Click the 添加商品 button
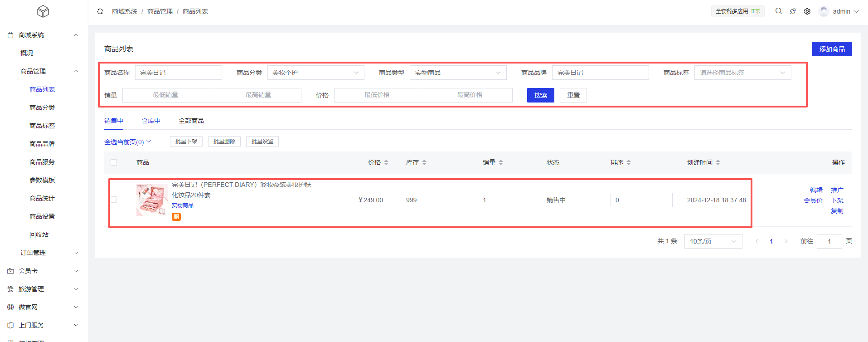 pyautogui.click(x=832, y=49)
